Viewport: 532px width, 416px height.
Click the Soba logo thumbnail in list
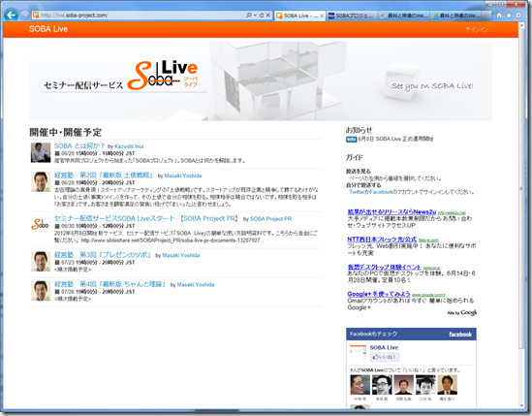(41, 224)
